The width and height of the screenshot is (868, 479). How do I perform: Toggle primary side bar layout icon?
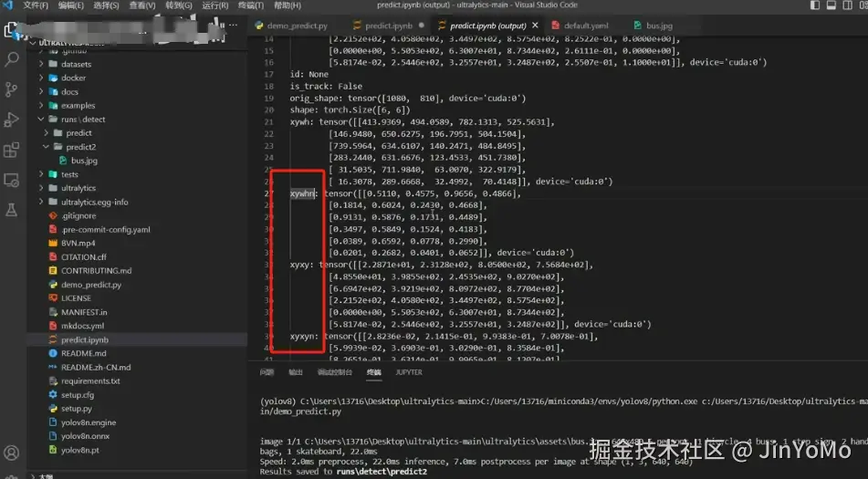click(x=815, y=5)
